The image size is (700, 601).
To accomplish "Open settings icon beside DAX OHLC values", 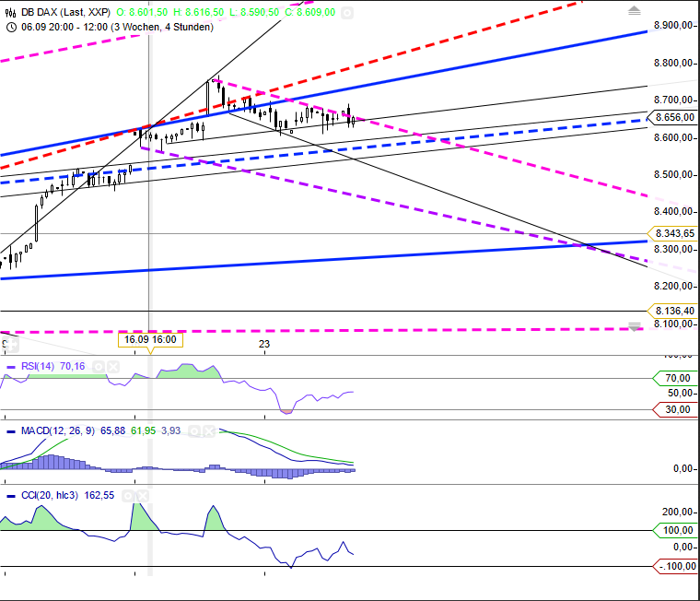I will click(x=347, y=13).
